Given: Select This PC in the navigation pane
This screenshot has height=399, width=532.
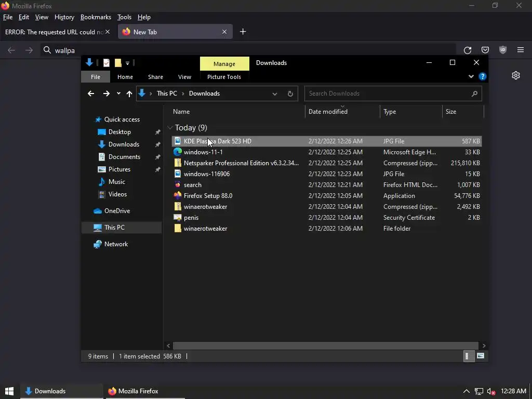Looking at the screenshot, I should pyautogui.click(x=122, y=228).
